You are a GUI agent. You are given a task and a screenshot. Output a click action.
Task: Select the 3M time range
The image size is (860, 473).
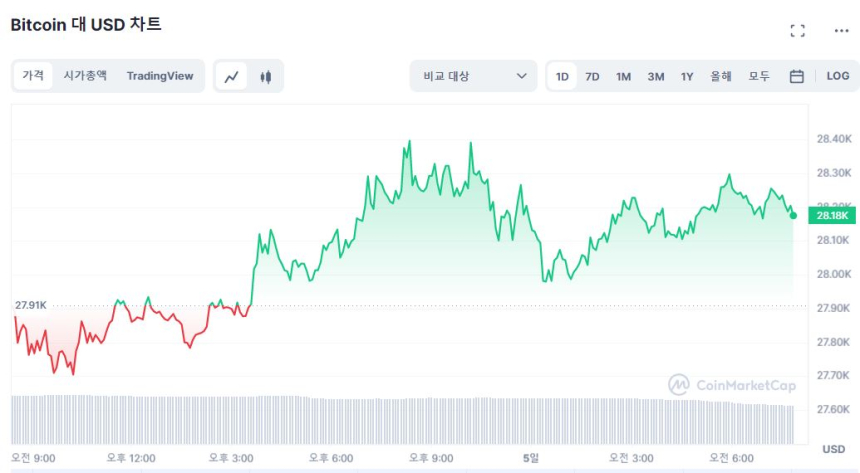[655, 76]
